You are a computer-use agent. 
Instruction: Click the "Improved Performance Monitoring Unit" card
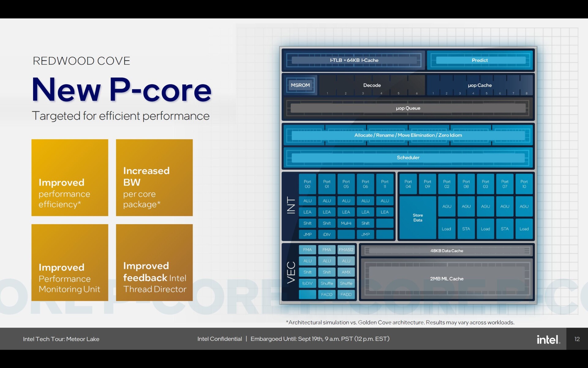70,263
